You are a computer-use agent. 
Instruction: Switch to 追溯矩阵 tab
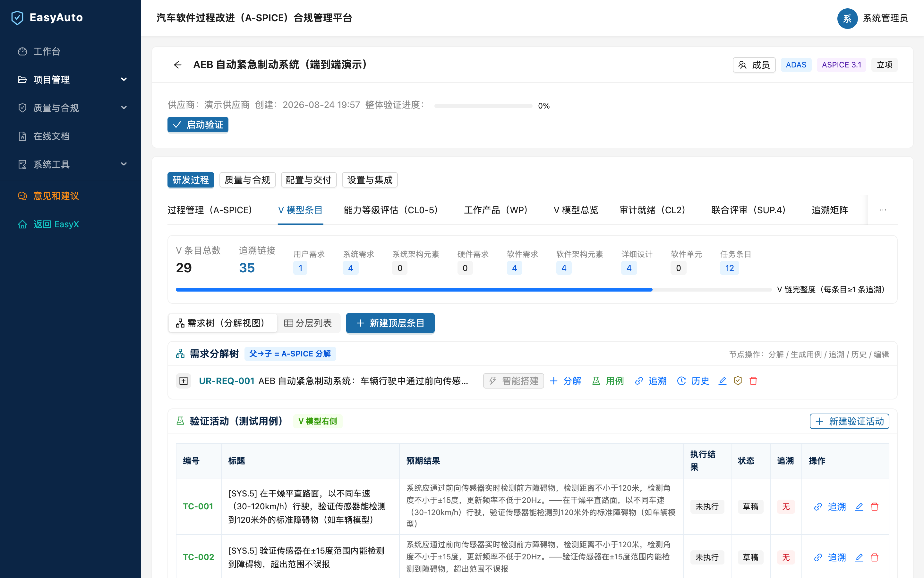click(830, 210)
